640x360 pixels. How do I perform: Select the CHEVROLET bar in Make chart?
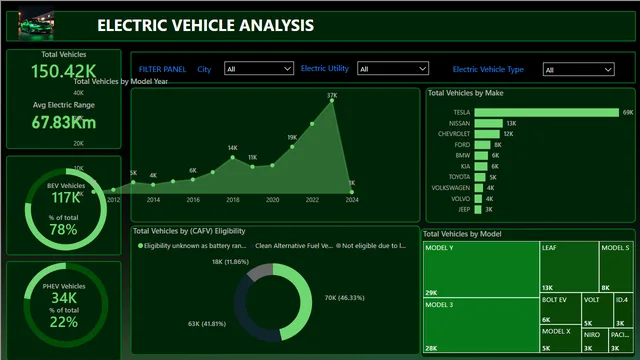tap(487, 134)
